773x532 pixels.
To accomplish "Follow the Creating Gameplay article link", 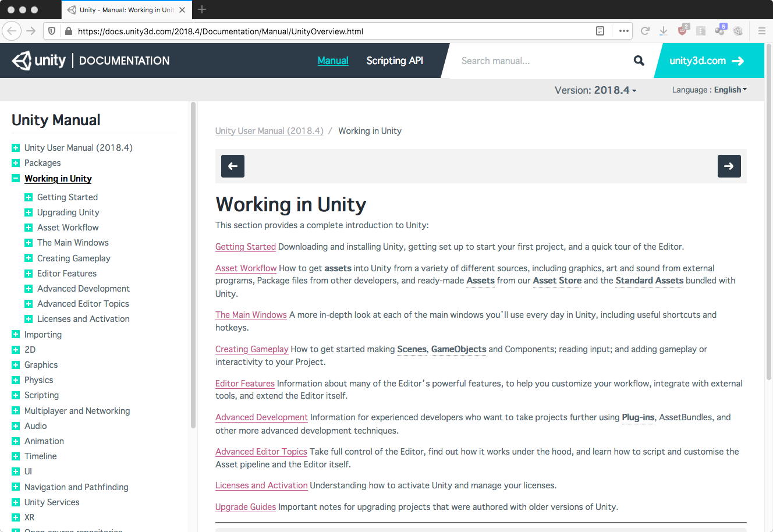I will point(252,349).
